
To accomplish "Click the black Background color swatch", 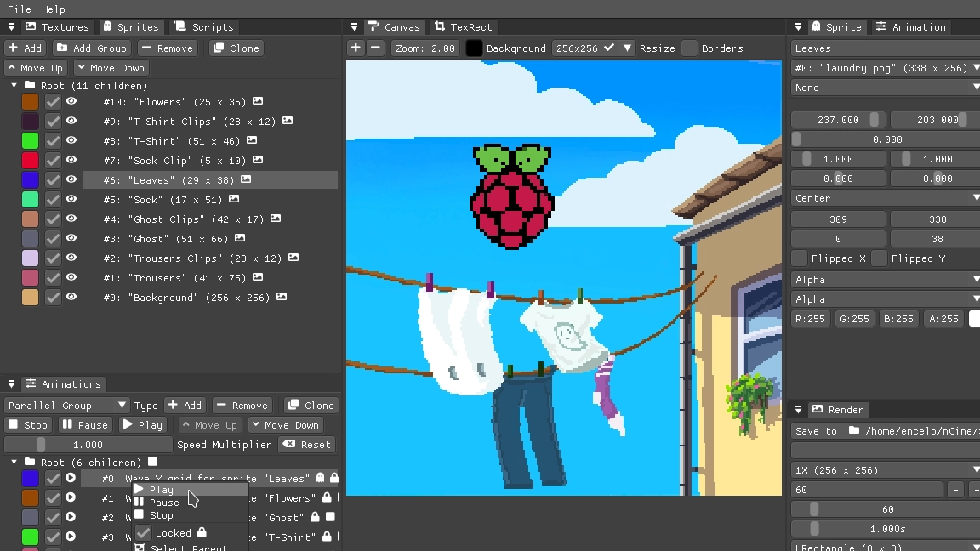I will pos(474,48).
